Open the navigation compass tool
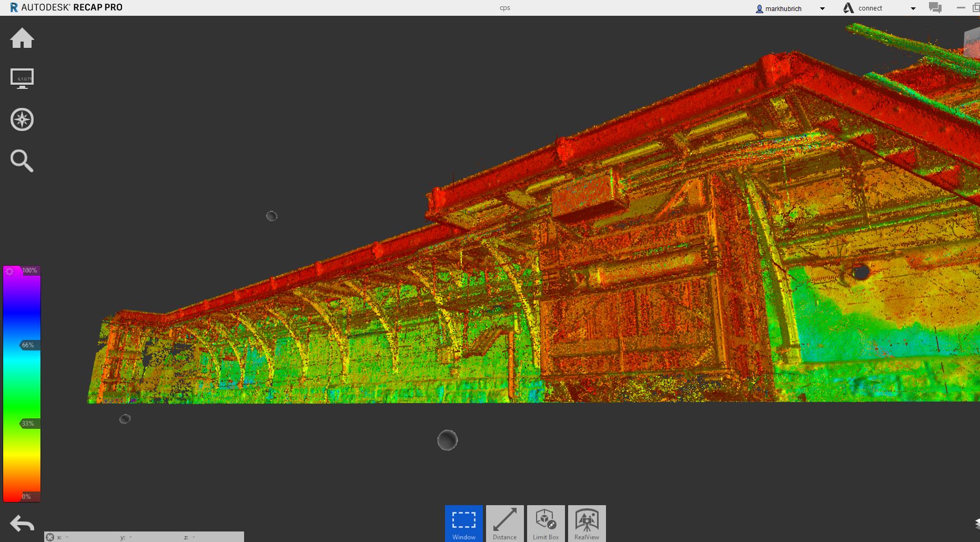The image size is (980, 542). 22,119
